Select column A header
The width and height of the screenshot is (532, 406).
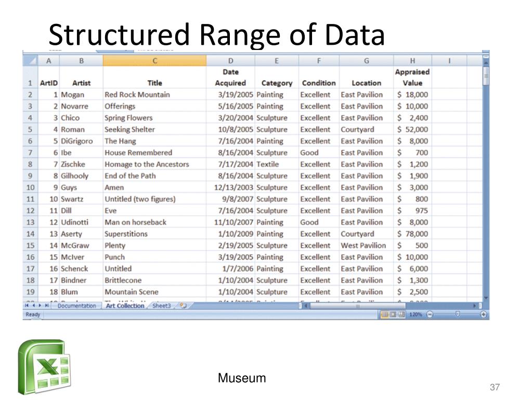[48, 61]
